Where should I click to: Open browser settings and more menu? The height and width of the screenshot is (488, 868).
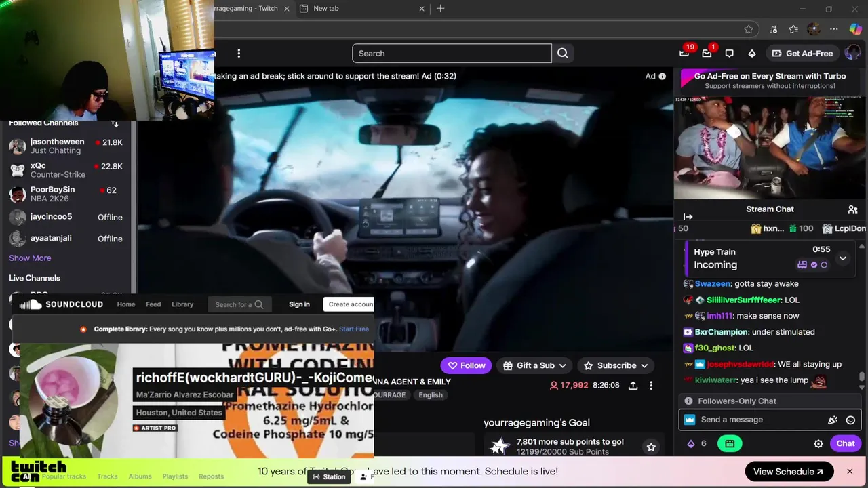tap(834, 29)
